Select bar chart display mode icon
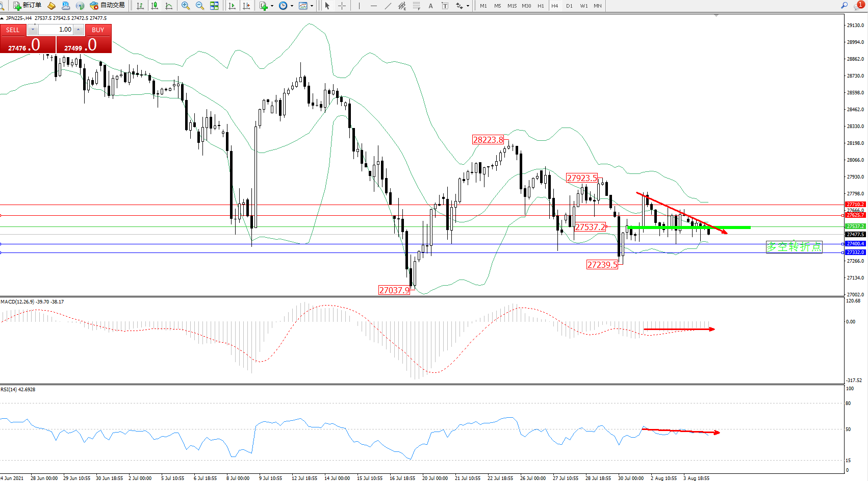This screenshot has width=868, height=481. [x=140, y=6]
